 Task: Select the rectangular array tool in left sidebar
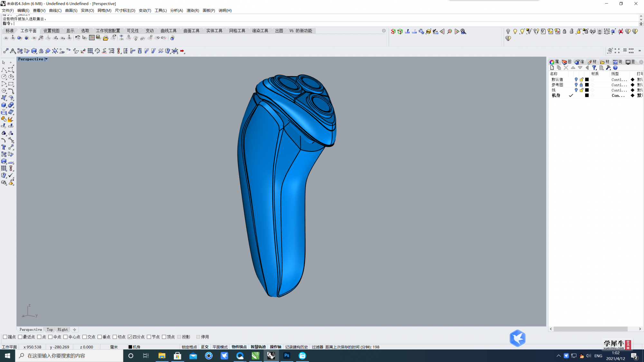point(4,168)
